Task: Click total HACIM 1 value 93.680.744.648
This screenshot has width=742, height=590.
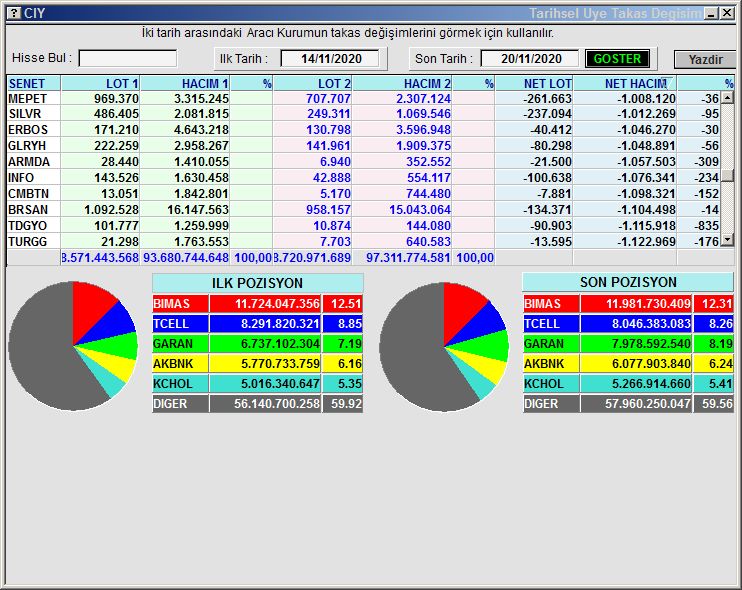Action: coord(186,258)
